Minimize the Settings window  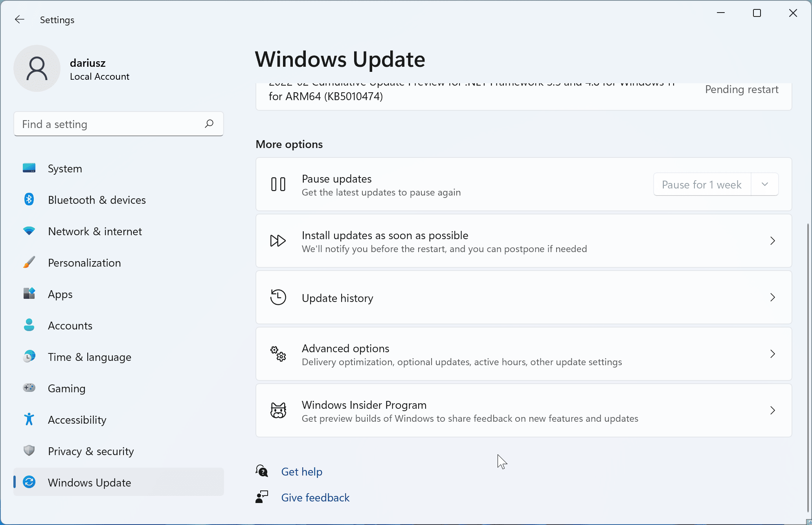point(721,13)
